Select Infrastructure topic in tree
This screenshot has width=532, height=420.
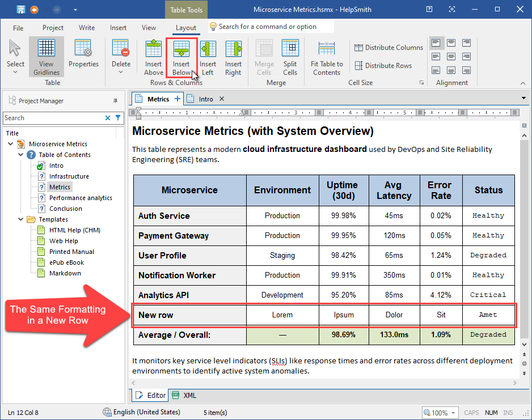tap(69, 176)
